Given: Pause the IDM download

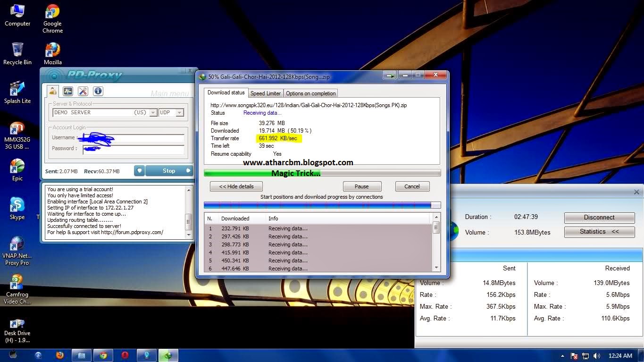Looking at the screenshot, I should tap(362, 186).
